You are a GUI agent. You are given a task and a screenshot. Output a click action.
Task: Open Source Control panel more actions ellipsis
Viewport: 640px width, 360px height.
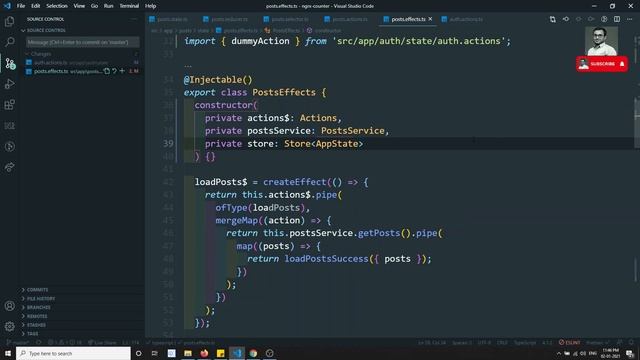click(x=134, y=19)
